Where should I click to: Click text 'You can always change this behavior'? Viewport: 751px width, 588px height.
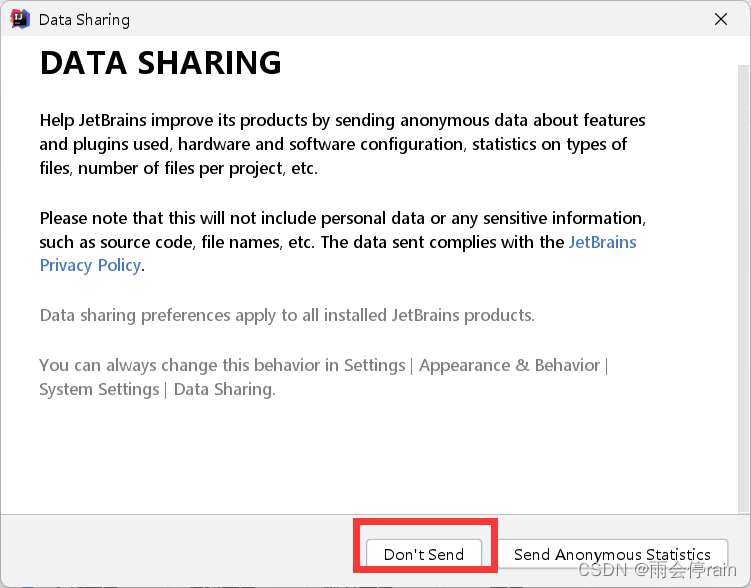coord(180,365)
